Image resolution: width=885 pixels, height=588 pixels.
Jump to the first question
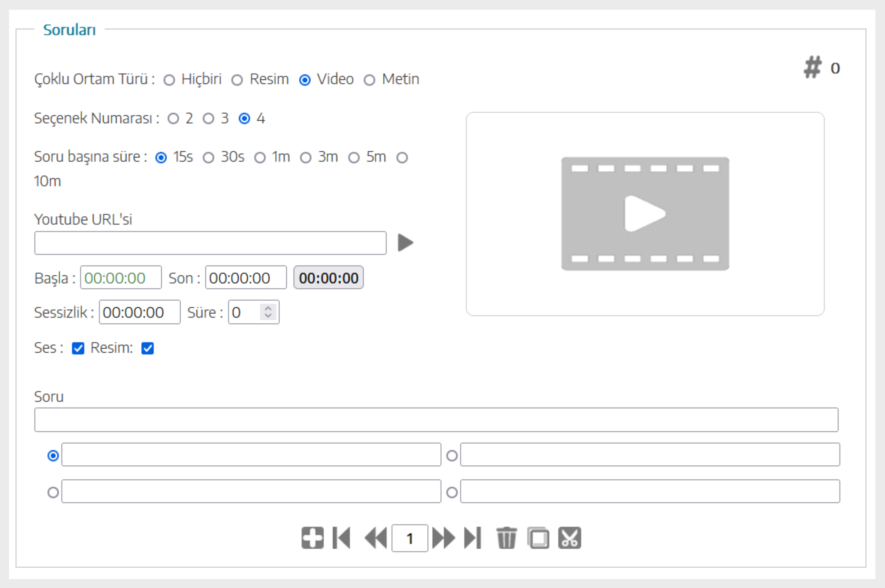coord(341,538)
